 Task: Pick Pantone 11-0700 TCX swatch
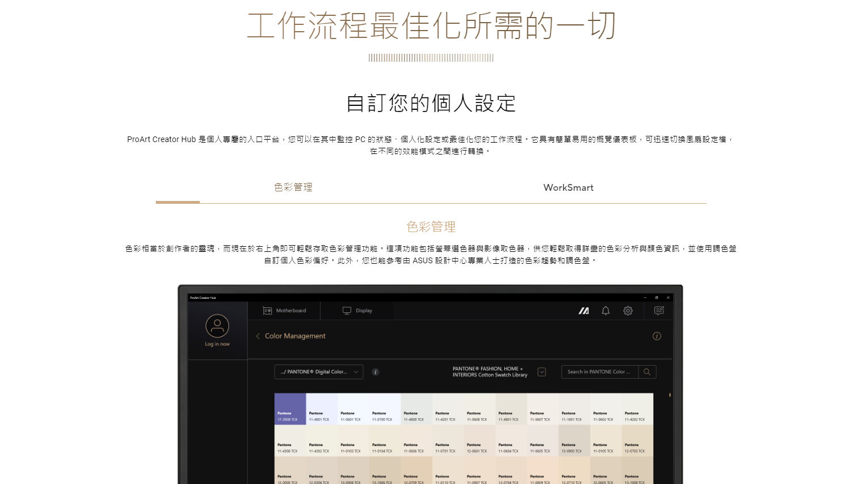coord(385,409)
